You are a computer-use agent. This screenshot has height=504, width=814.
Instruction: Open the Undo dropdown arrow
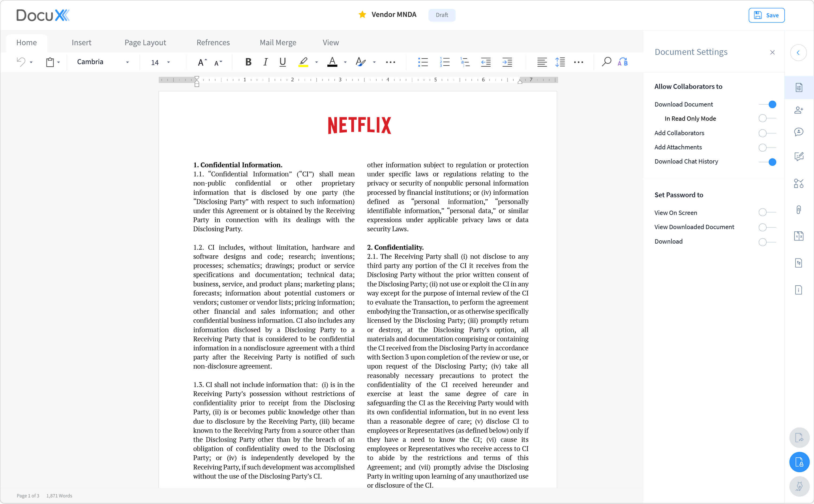pos(31,62)
